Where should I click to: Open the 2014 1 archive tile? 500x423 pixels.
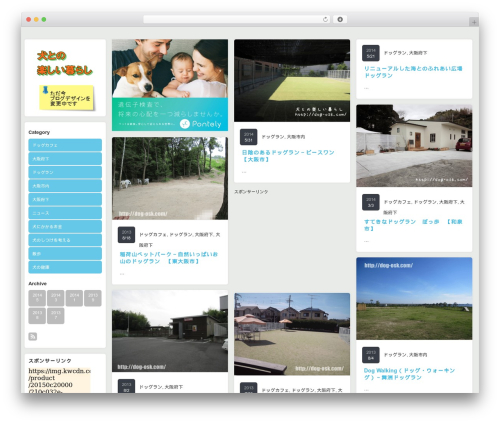click(74, 298)
